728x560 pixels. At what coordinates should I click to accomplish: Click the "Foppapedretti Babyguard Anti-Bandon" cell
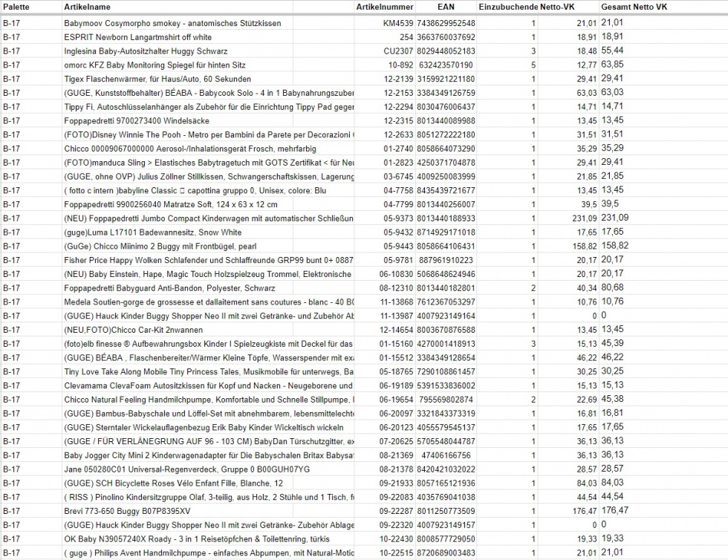169,288
